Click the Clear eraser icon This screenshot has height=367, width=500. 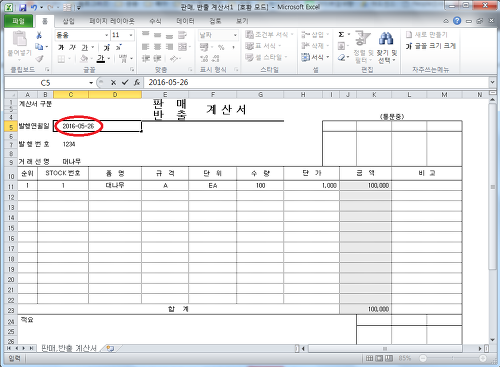(341, 58)
